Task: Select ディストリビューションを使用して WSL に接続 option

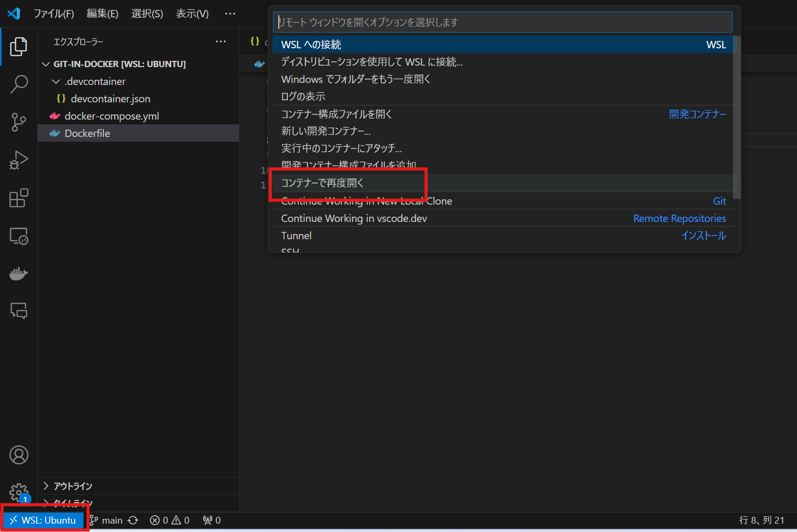Action: pyautogui.click(x=503, y=62)
